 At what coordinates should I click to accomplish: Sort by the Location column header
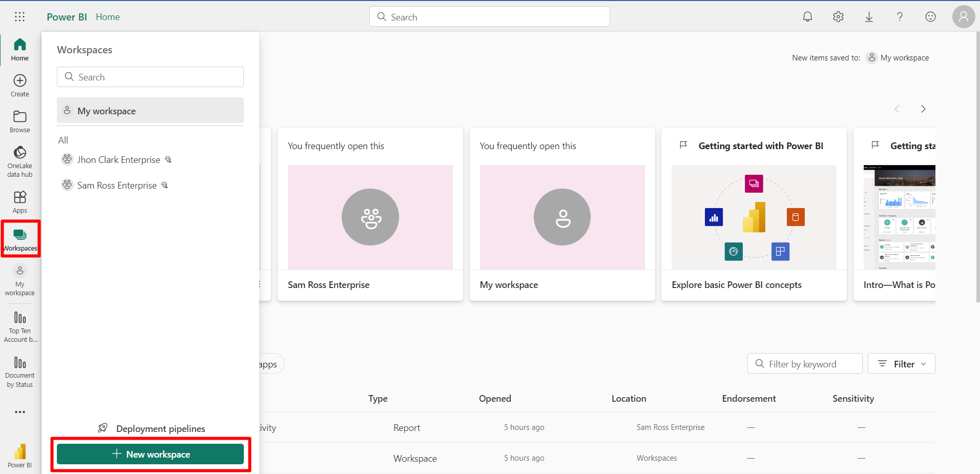coord(629,399)
